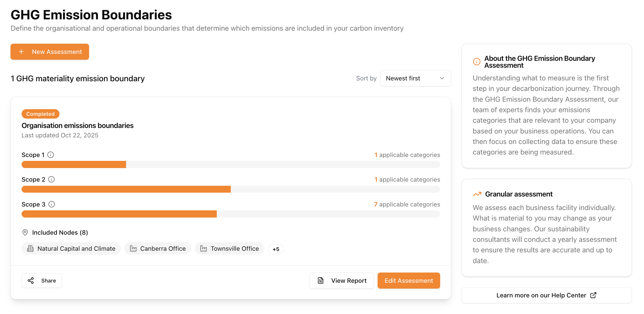Select the Townsville Office node chip

tap(229, 248)
